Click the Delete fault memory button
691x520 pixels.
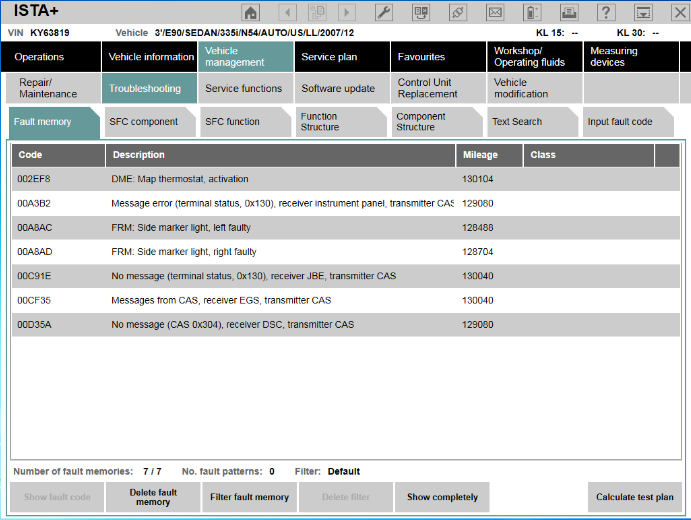pos(153,497)
